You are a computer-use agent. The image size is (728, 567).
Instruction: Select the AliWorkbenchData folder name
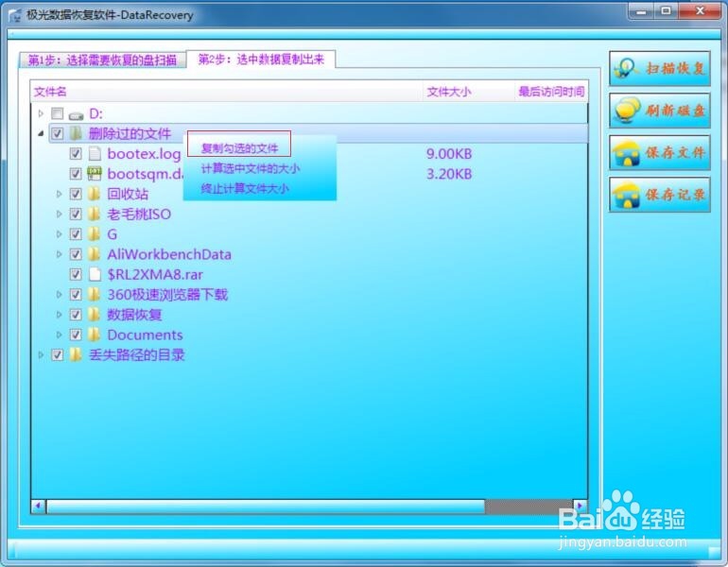pyautogui.click(x=169, y=254)
